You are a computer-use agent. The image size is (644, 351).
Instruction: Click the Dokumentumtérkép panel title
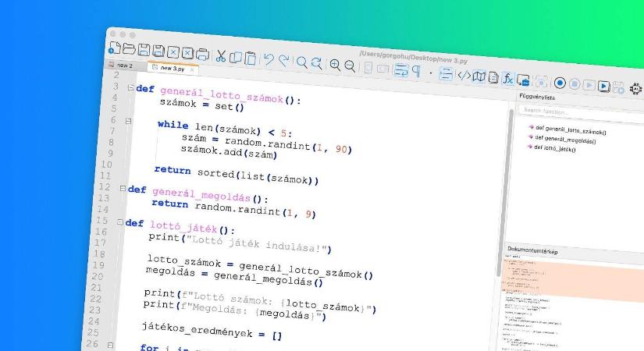coord(532,250)
